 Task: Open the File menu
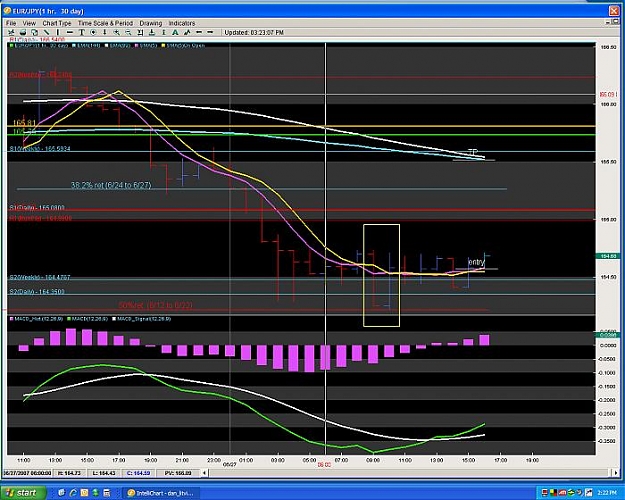[x=11, y=23]
